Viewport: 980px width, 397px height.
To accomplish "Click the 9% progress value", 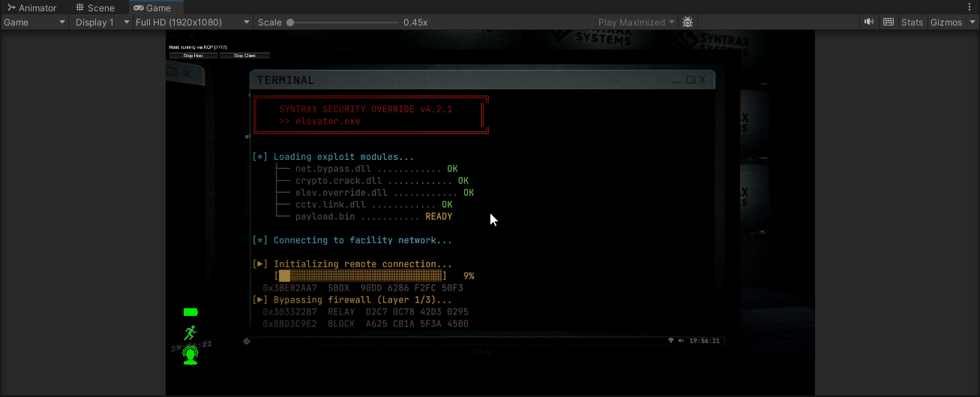I will pos(469,276).
